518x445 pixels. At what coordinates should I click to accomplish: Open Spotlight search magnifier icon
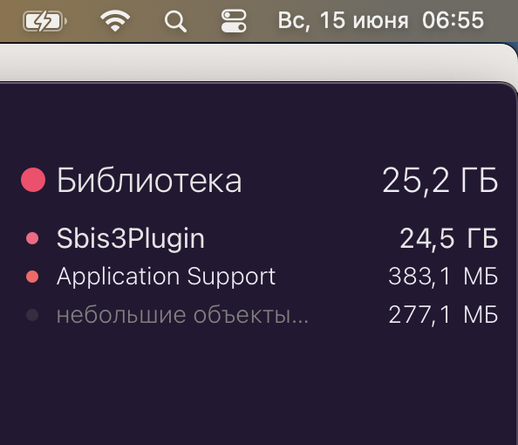[x=175, y=22]
